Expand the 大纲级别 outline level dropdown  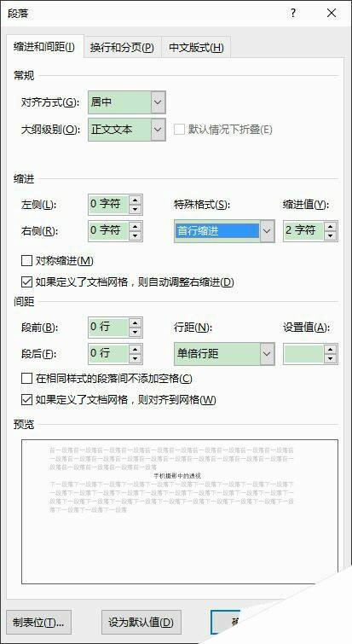pos(158,130)
